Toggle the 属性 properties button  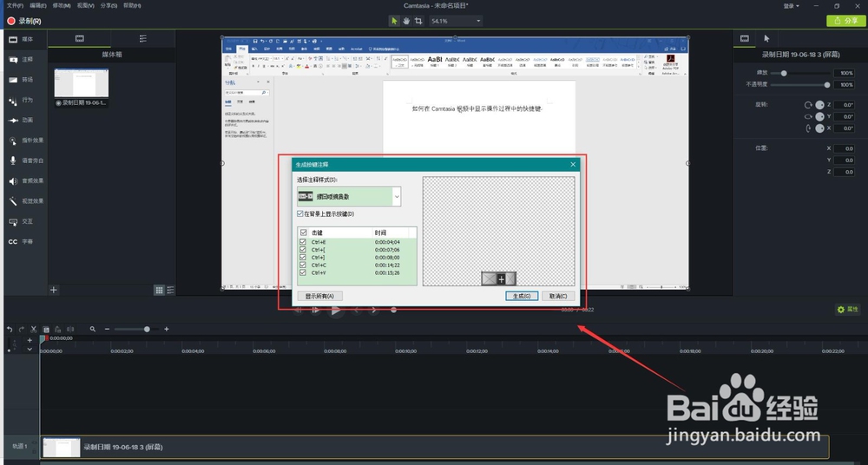(847, 310)
